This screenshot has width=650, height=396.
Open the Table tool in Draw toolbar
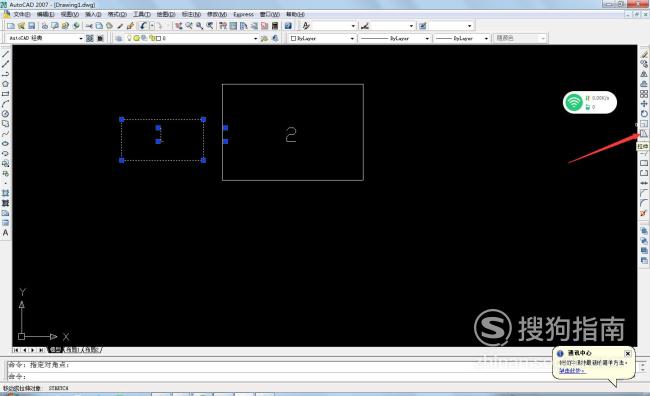click(x=5, y=223)
